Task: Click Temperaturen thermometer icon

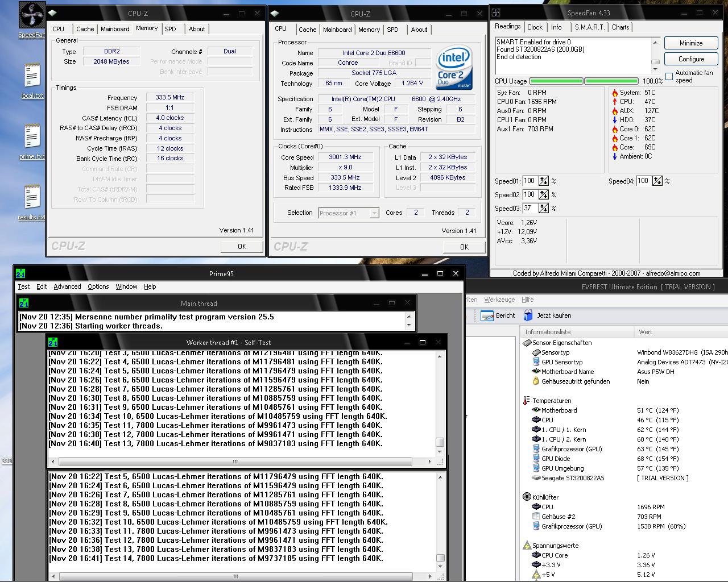Action: point(527,400)
